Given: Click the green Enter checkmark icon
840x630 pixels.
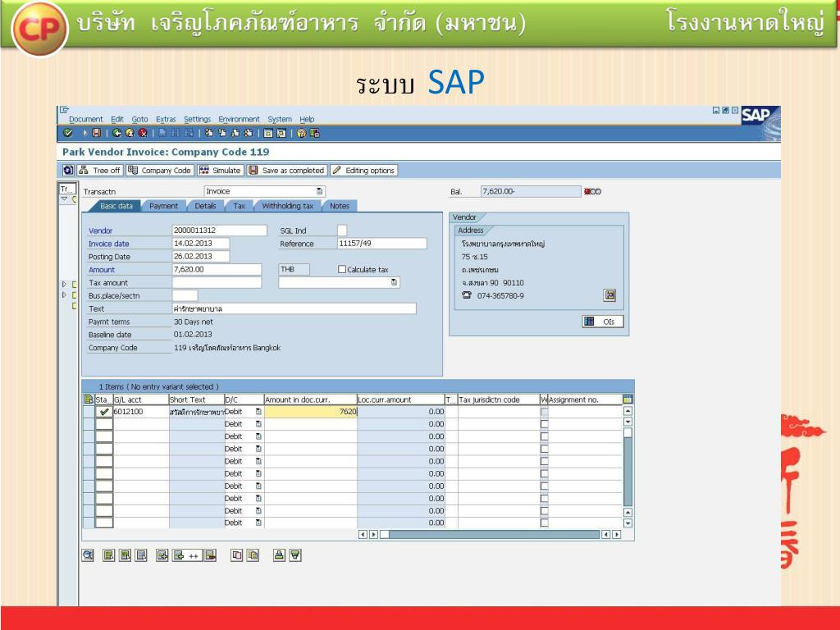Looking at the screenshot, I should (x=68, y=133).
